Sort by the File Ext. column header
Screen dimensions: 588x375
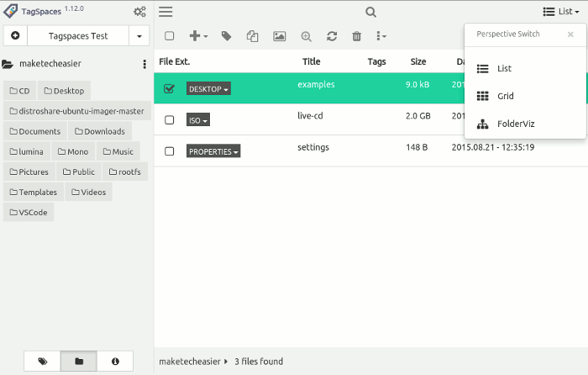[175, 61]
